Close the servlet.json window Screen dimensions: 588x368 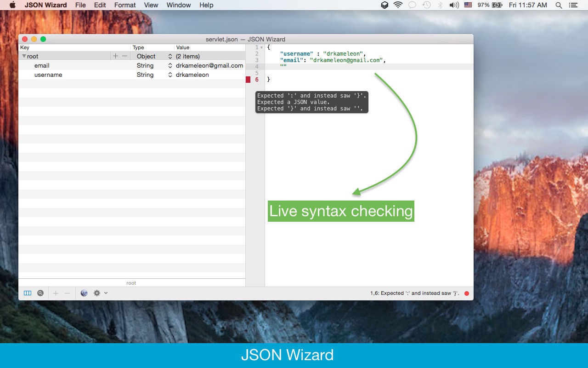click(25, 39)
